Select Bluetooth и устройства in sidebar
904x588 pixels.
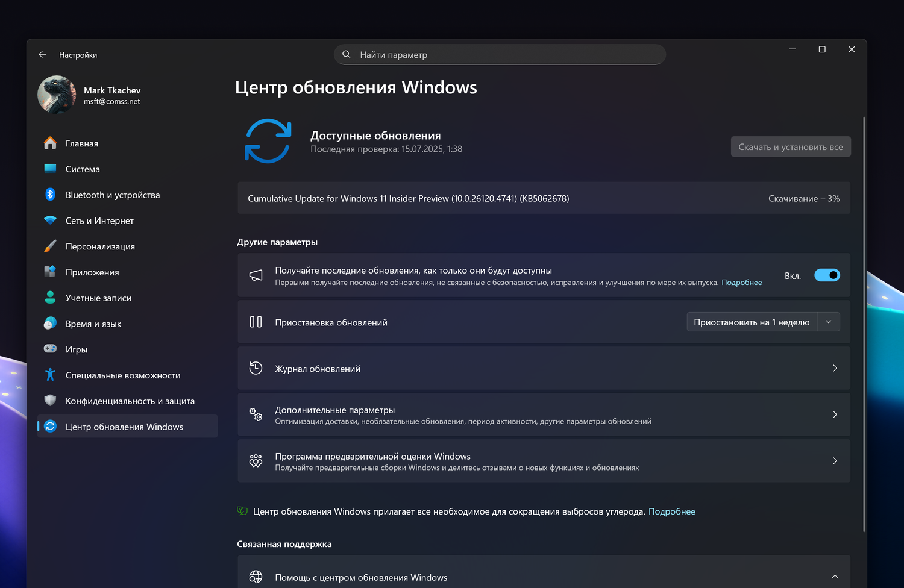click(127, 195)
